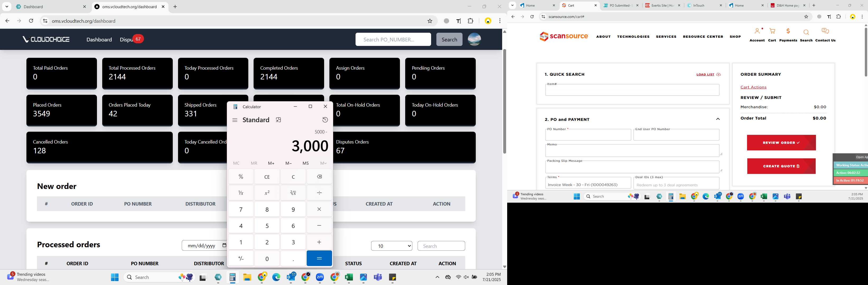Open Calculator memory list M dropdown

click(323, 163)
